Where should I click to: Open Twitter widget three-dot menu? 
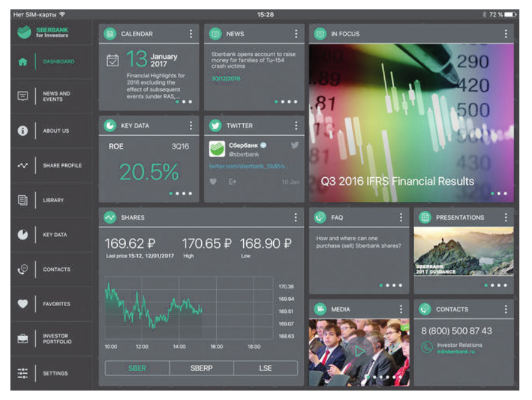point(296,125)
